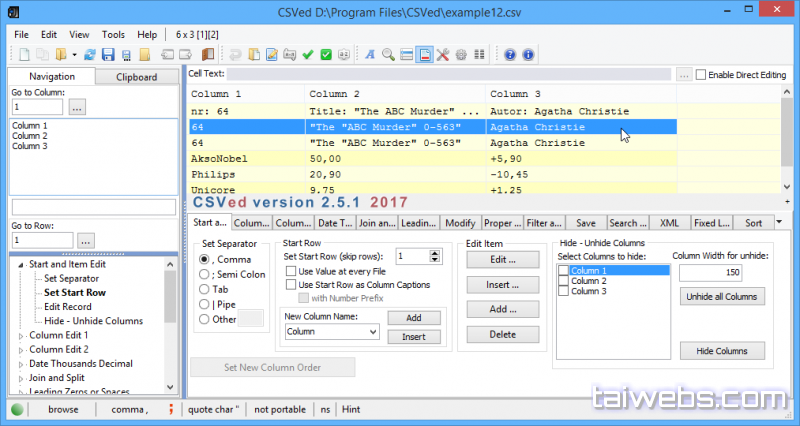Click the large blue floppy Save icon
This screenshot has height=426, width=800.
point(108,55)
